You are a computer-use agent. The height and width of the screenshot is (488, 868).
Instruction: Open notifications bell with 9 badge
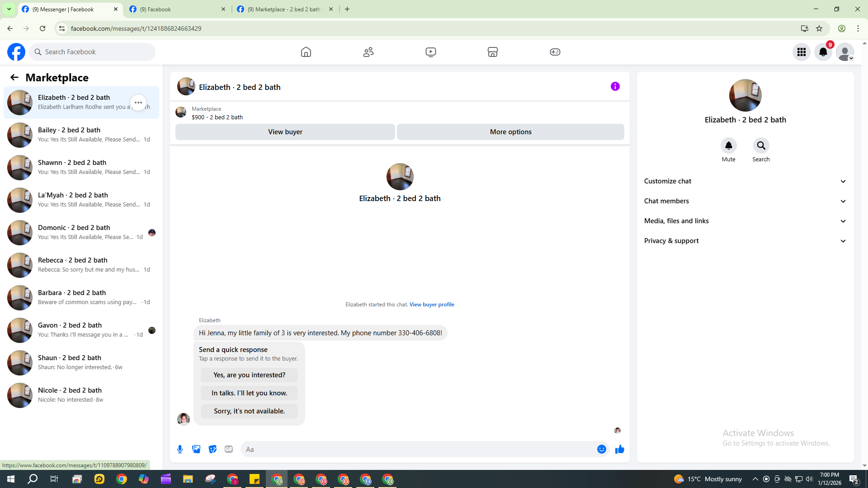[823, 52]
